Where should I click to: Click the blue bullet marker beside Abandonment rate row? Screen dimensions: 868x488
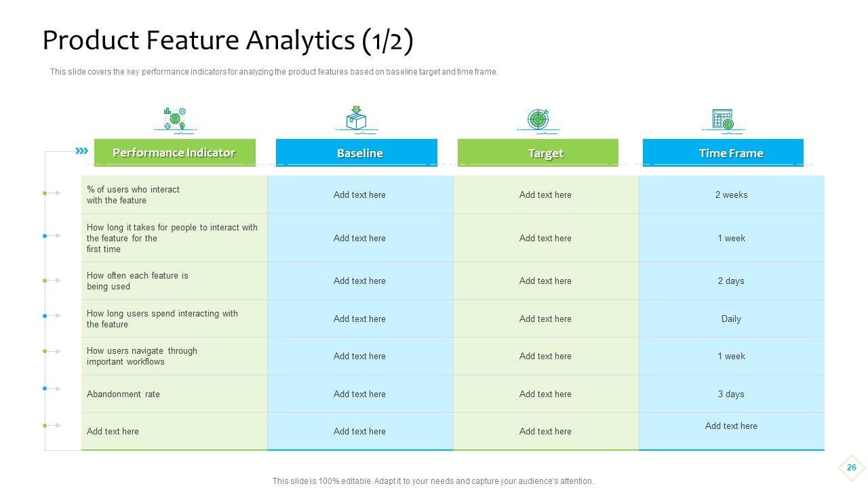click(45, 388)
